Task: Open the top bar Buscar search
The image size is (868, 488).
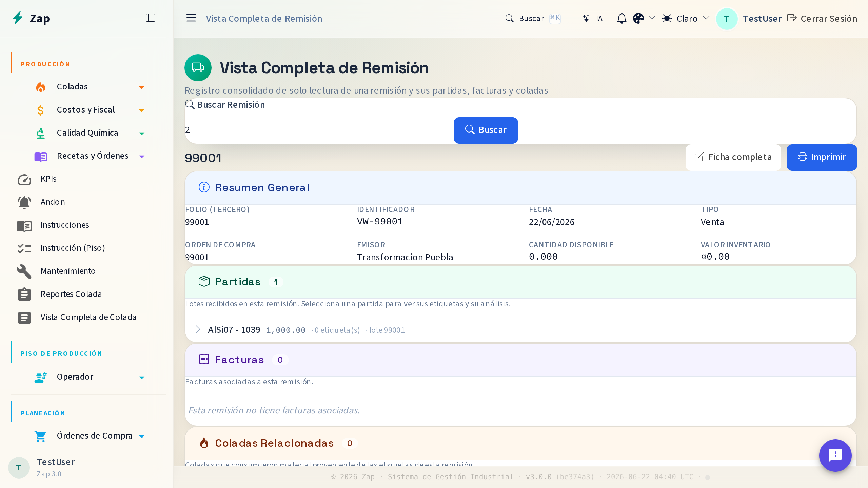Action: [x=533, y=18]
